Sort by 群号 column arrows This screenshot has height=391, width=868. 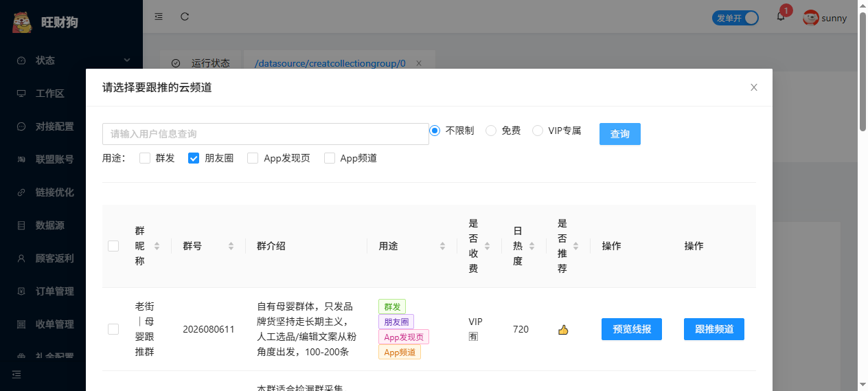tap(231, 246)
